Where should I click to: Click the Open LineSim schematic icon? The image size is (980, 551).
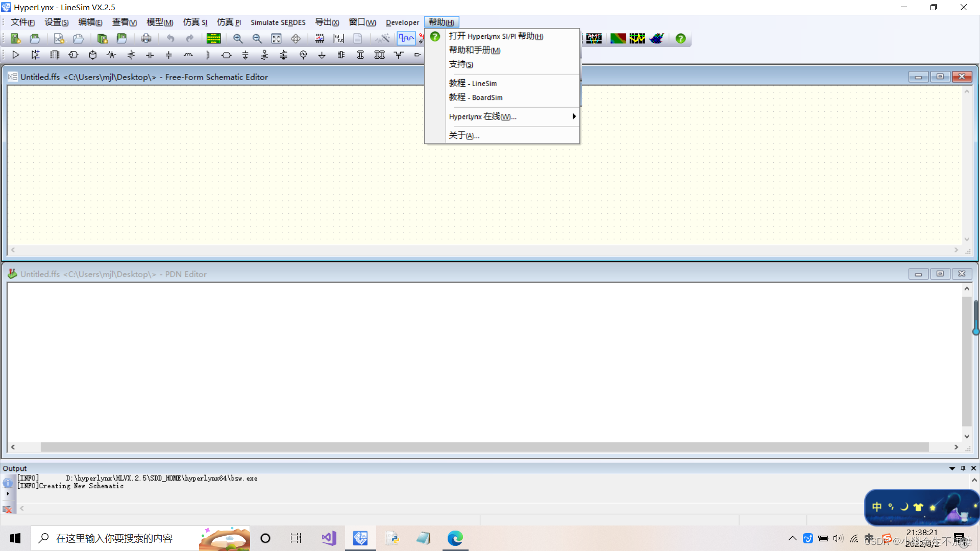(35, 38)
